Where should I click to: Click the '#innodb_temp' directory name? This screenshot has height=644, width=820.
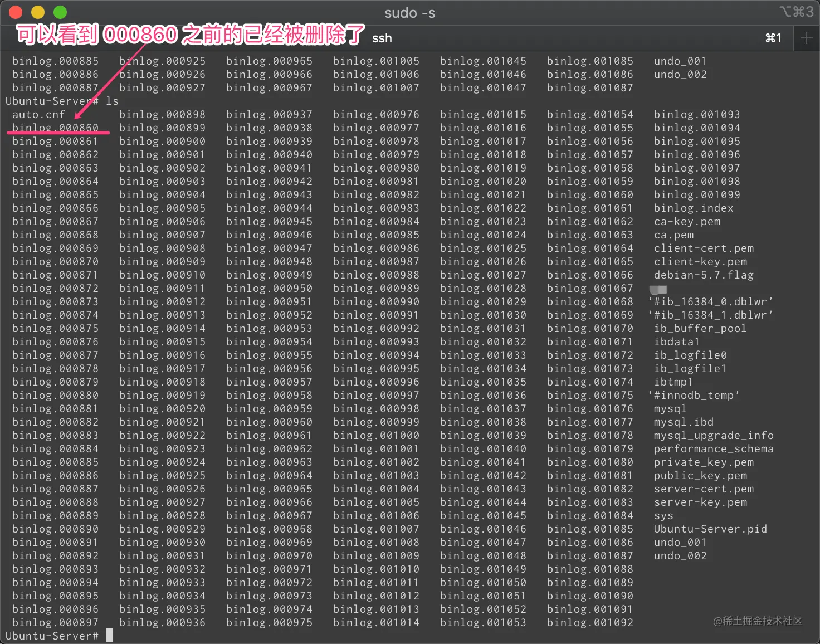694,395
